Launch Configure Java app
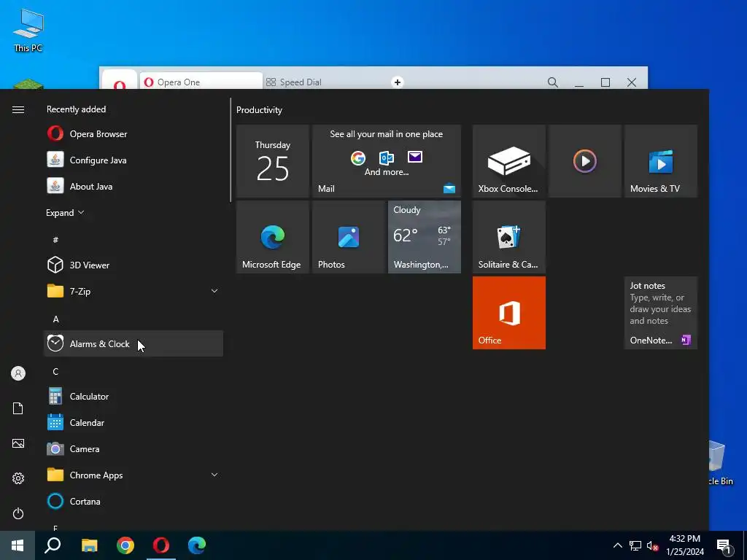The height and width of the screenshot is (560, 747). coord(133,160)
